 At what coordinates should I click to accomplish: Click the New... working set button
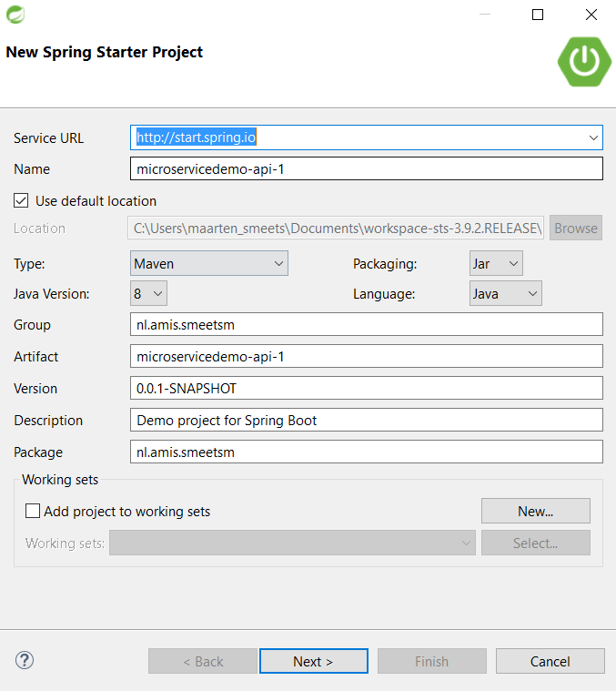point(535,511)
